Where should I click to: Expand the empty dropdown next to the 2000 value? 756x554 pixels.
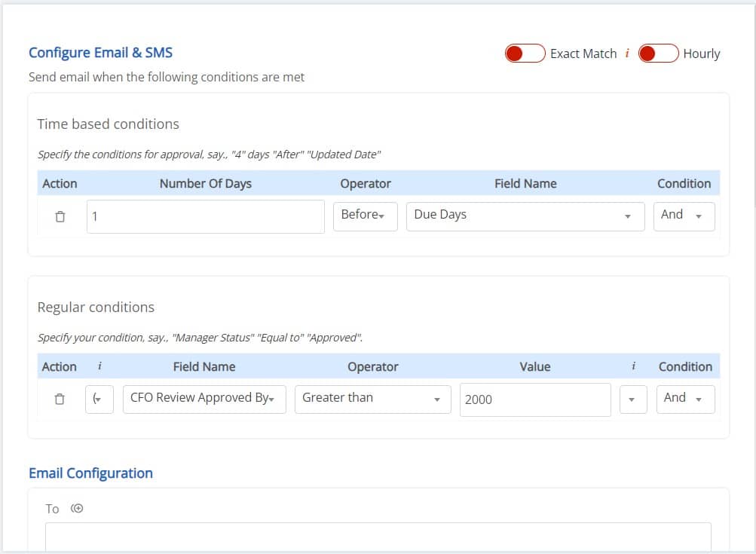click(632, 399)
